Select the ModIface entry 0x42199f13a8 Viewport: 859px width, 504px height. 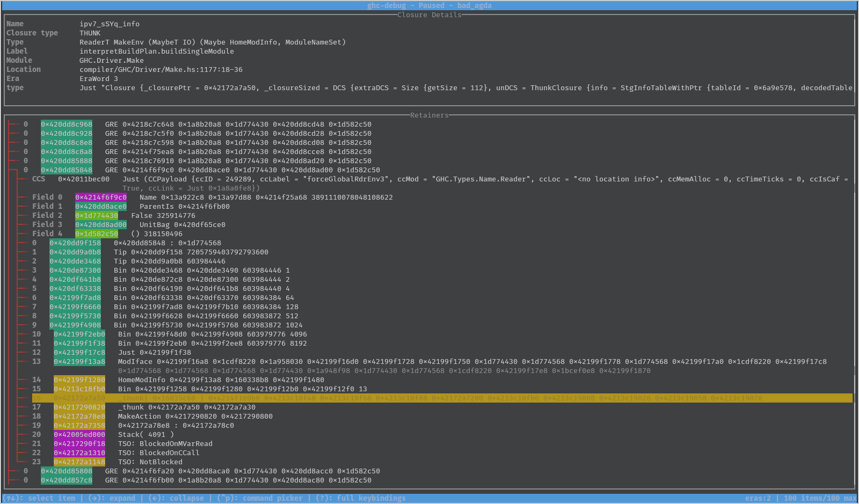pos(79,362)
